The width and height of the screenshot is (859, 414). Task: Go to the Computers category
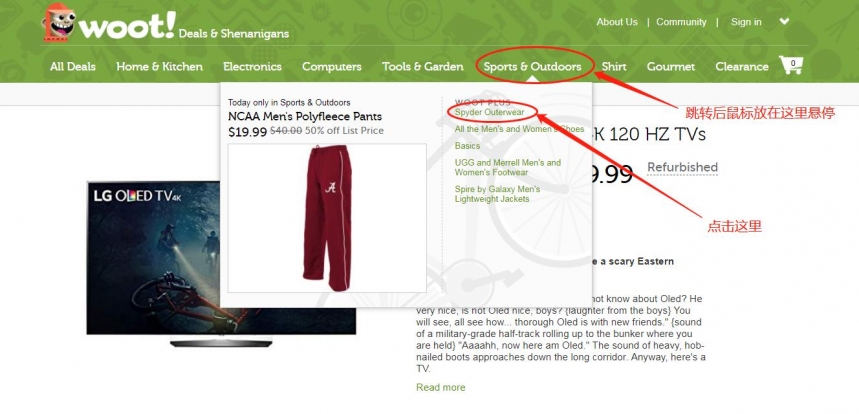(332, 67)
